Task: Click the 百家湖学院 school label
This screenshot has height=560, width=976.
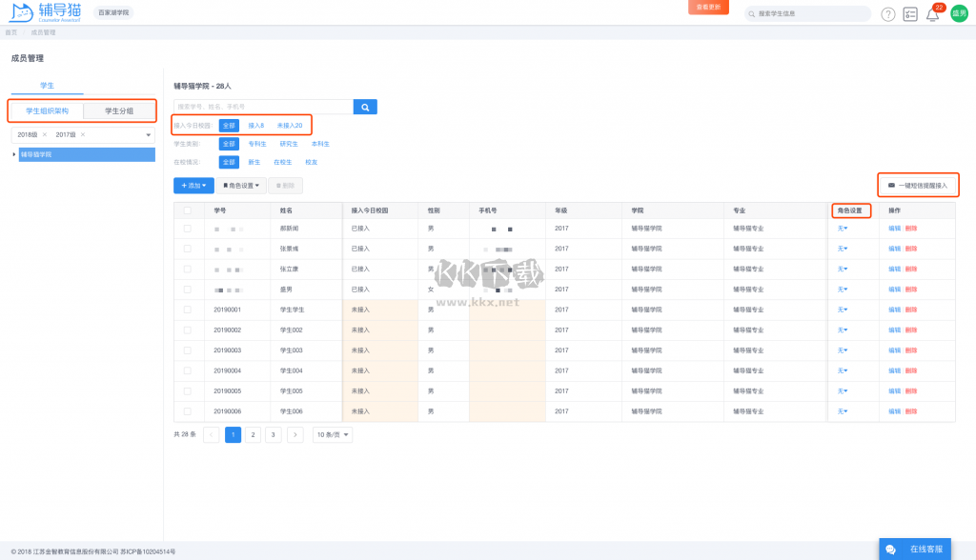Action: coord(113,12)
